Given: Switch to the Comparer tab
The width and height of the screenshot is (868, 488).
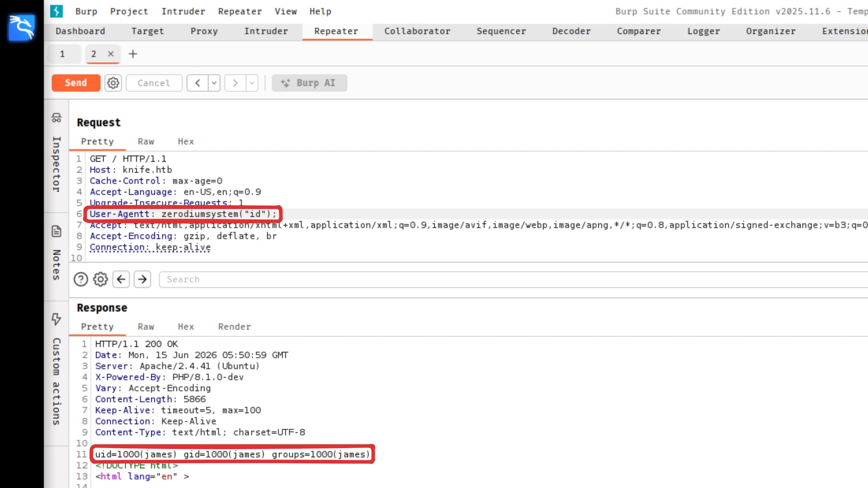Looking at the screenshot, I should 639,31.
